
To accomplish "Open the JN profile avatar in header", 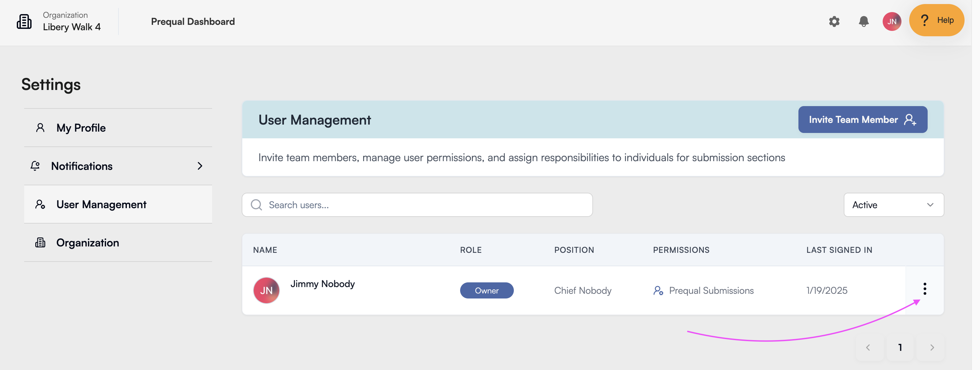I will [x=892, y=21].
